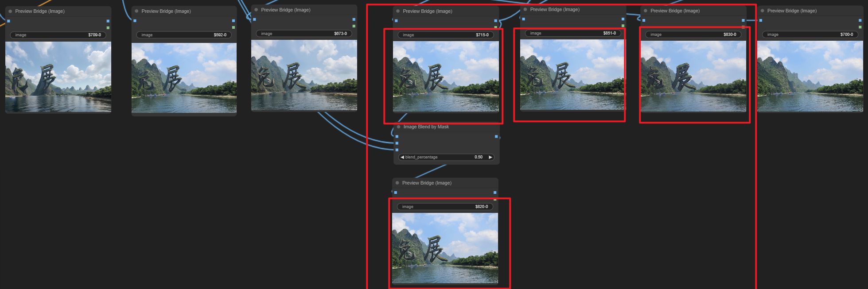Screen dimensions: 868x289
Task: Click the blue input port of the $673-0 node
Action: tap(254, 19)
